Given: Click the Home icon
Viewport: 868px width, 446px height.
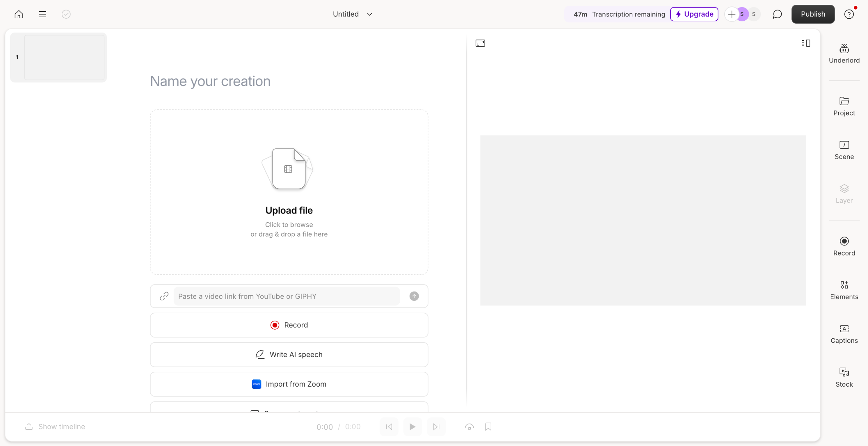Looking at the screenshot, I should pyautogui.click(x=19, y=14).
